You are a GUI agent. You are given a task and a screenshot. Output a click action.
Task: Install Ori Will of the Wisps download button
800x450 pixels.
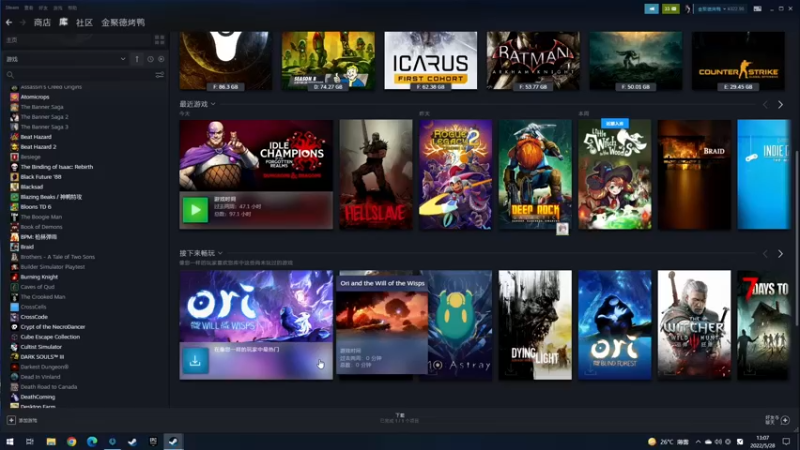(195, 361)
